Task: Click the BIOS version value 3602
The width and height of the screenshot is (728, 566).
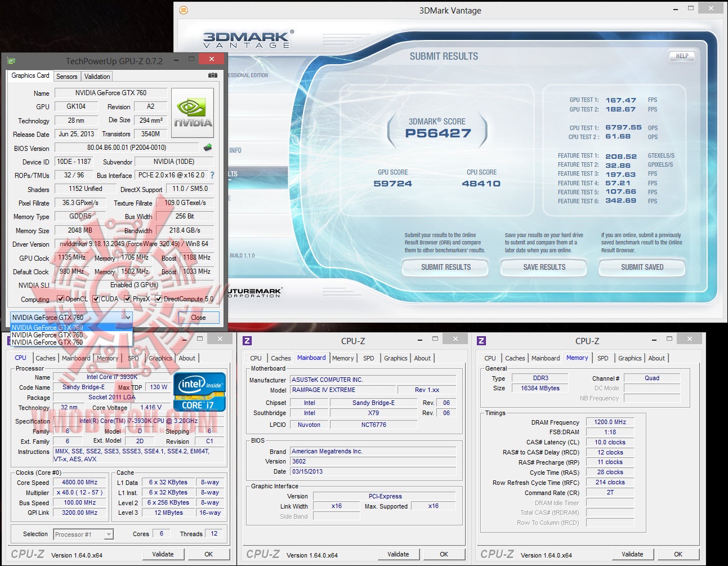Action: 373,461
